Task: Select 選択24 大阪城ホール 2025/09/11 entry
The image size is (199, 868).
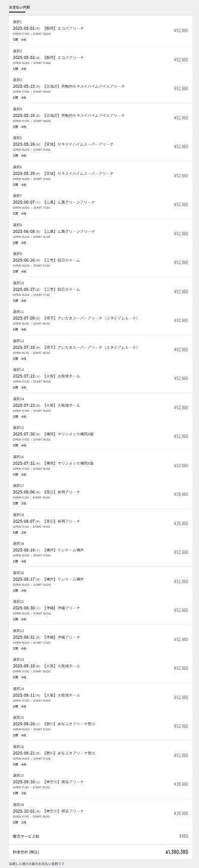Action: coord(100,698)
